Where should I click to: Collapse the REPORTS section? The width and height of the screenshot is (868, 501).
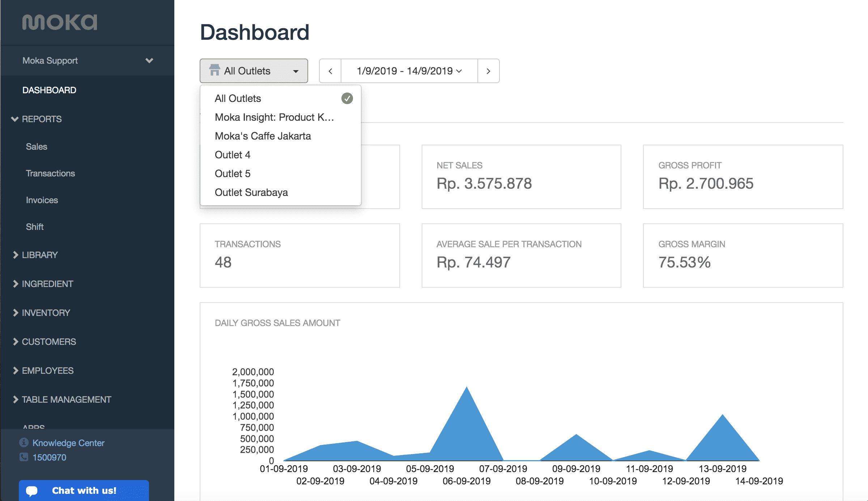[37, 119]
